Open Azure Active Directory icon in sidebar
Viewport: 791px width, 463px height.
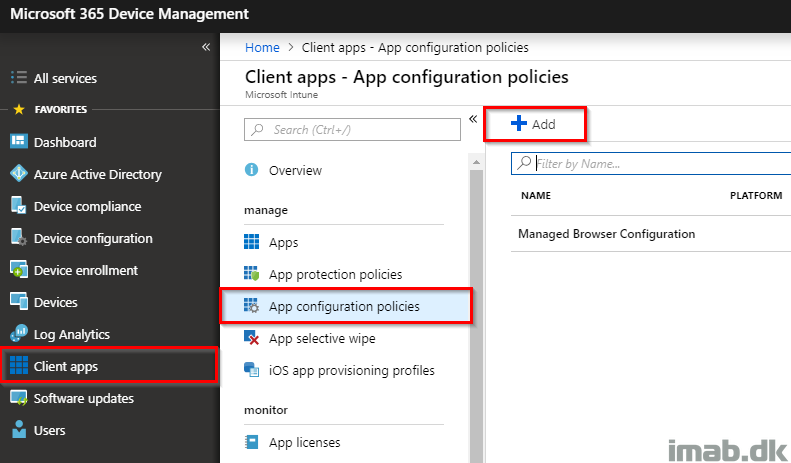19,173
